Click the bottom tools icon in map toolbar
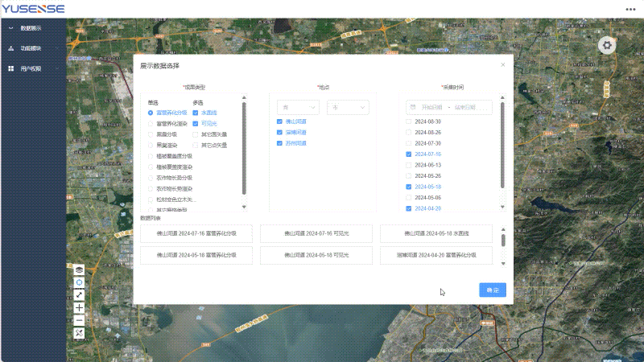This screenshot has height=362, width=644. (x=79, y=333)
